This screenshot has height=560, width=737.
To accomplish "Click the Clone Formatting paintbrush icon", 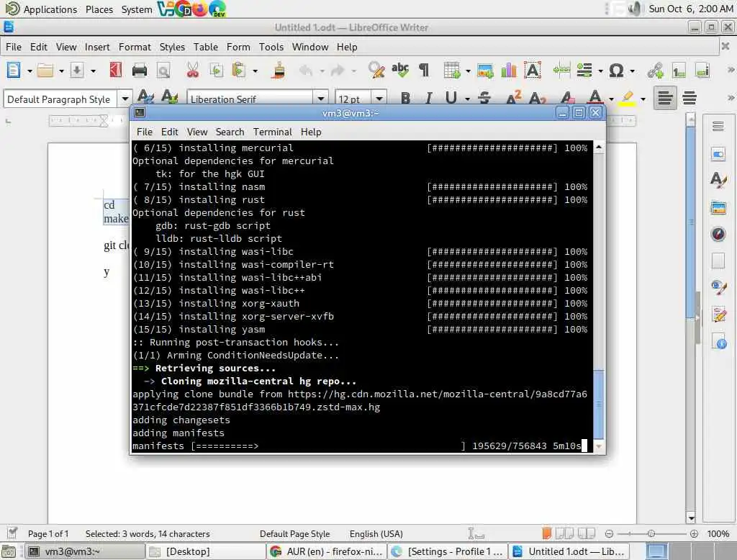I will 279,71.
